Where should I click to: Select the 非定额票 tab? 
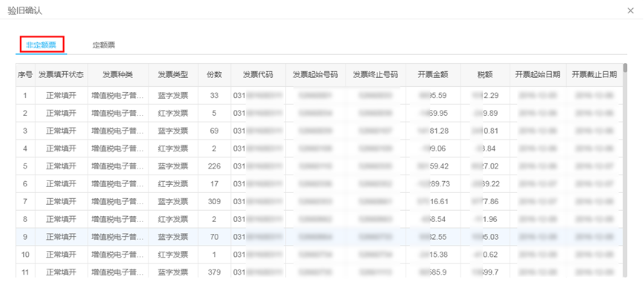tap(41, 45)
